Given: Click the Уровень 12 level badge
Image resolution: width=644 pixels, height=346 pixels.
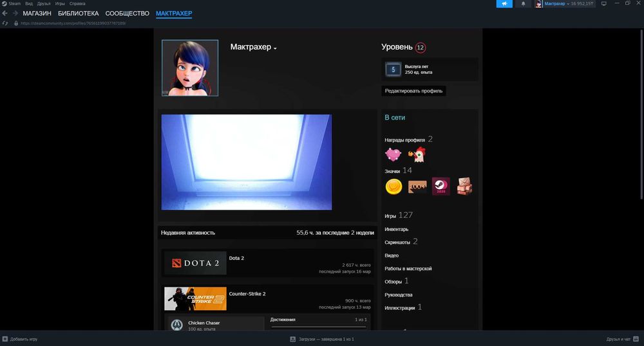Looking at the screenshot, I should click(x=420, y=48).
